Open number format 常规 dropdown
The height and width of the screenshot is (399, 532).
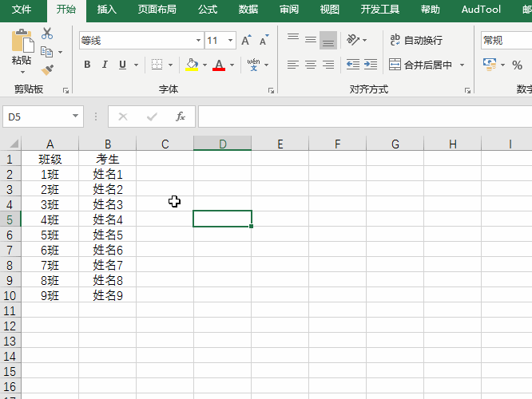[506, 41]
